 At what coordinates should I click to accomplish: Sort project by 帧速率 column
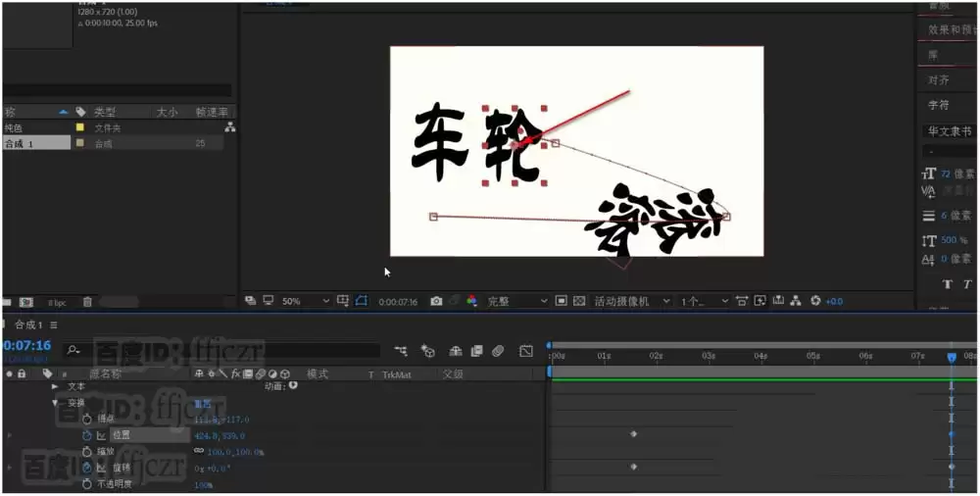point(212,112)
